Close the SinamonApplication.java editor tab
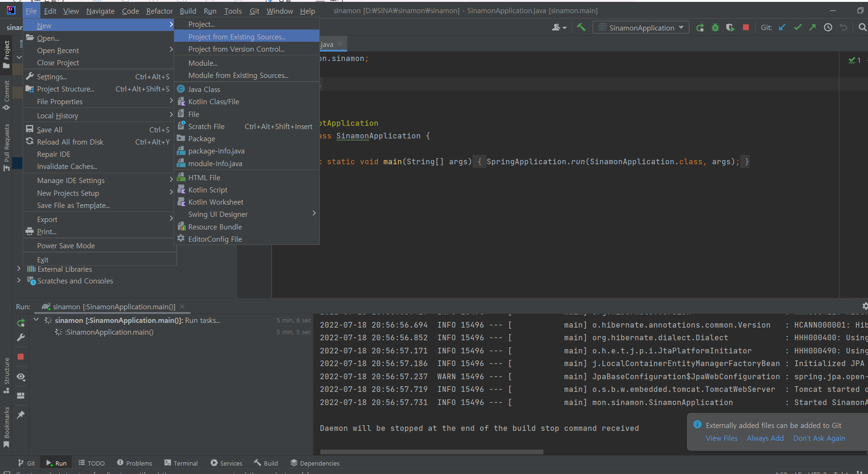The image size is (868, 474). click(340, 44)
